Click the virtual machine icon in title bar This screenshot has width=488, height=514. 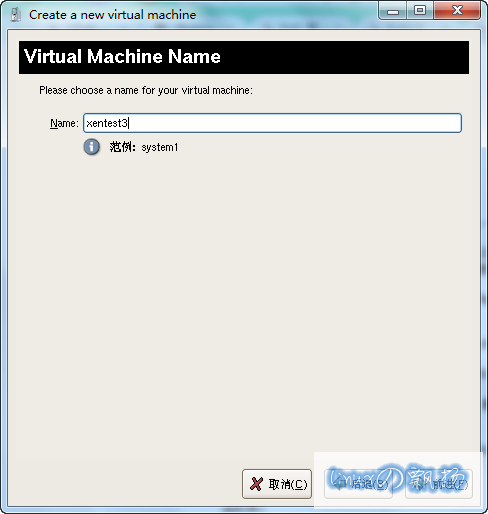tap(15, 15)
